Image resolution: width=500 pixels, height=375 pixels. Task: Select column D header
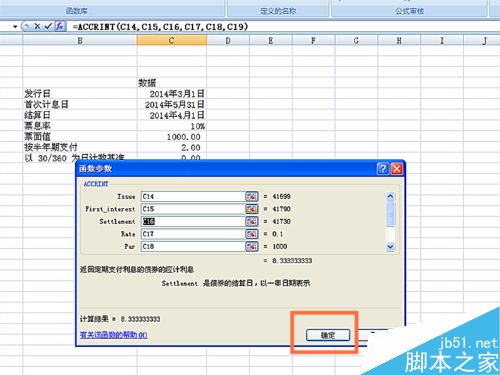pos(228,41)
